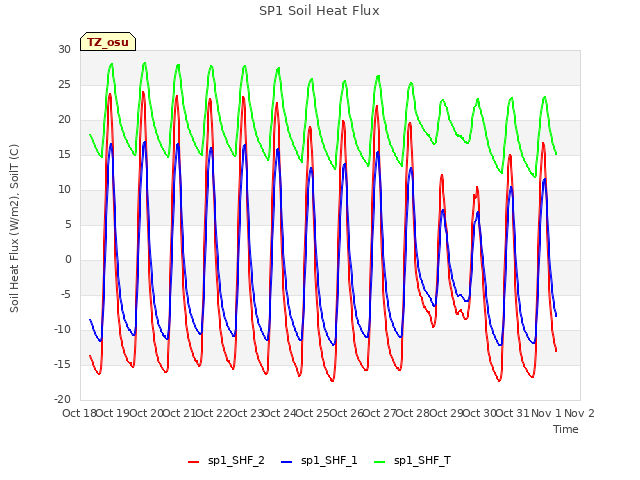640x480 pixels.
Task: Click the blue sp1_SHF_1 legend swatch
Action: pyautogui.click(x=287, y=462)
